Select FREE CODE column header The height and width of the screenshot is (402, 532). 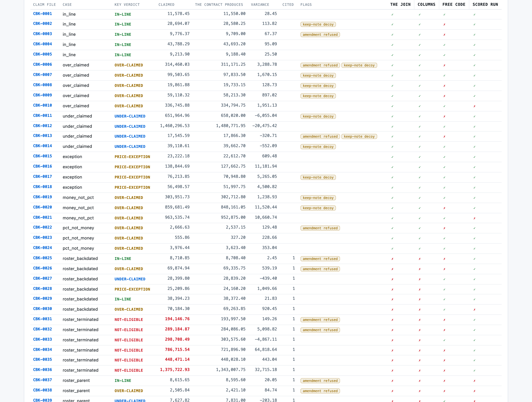click(454, 5)
